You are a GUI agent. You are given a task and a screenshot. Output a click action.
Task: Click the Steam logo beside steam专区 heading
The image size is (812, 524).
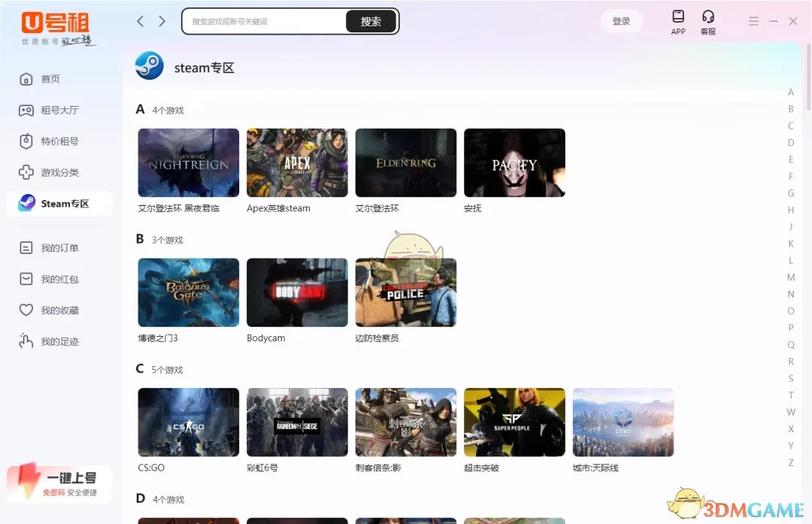point(149,65)
